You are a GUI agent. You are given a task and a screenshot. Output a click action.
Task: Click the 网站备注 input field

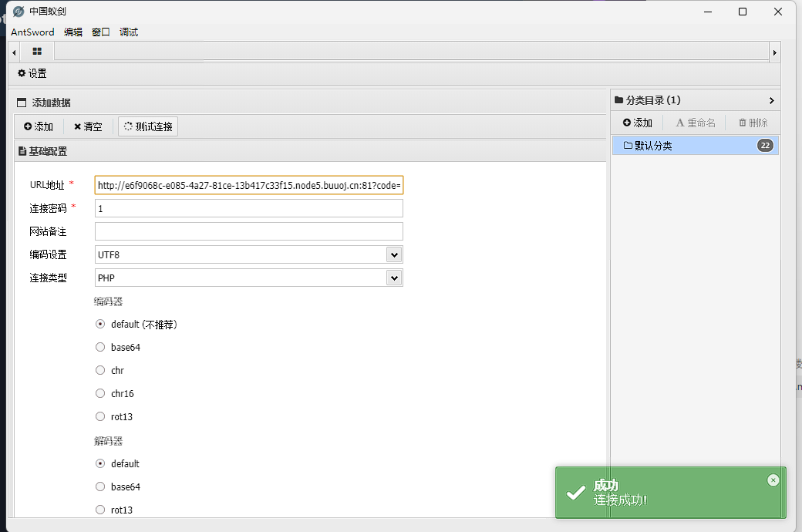pos(248,231)
